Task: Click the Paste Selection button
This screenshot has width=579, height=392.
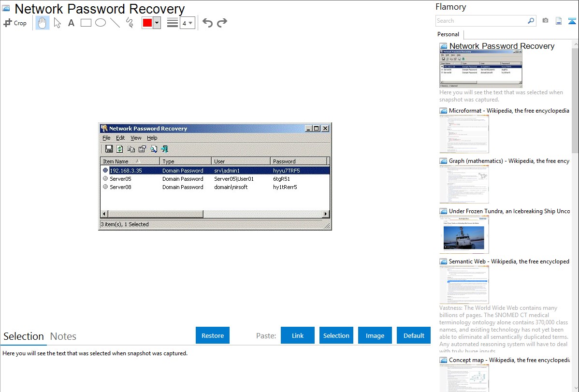Action: point(336,335)
